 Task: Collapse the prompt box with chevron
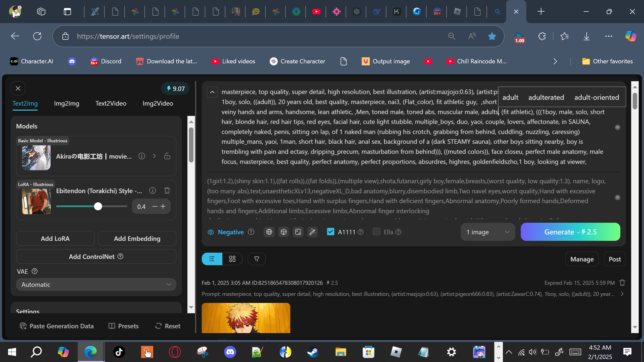pos(212,92)
